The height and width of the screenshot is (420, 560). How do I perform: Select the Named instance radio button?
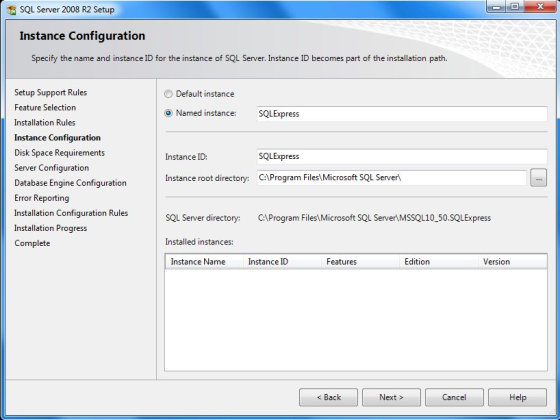click(168, 113)
